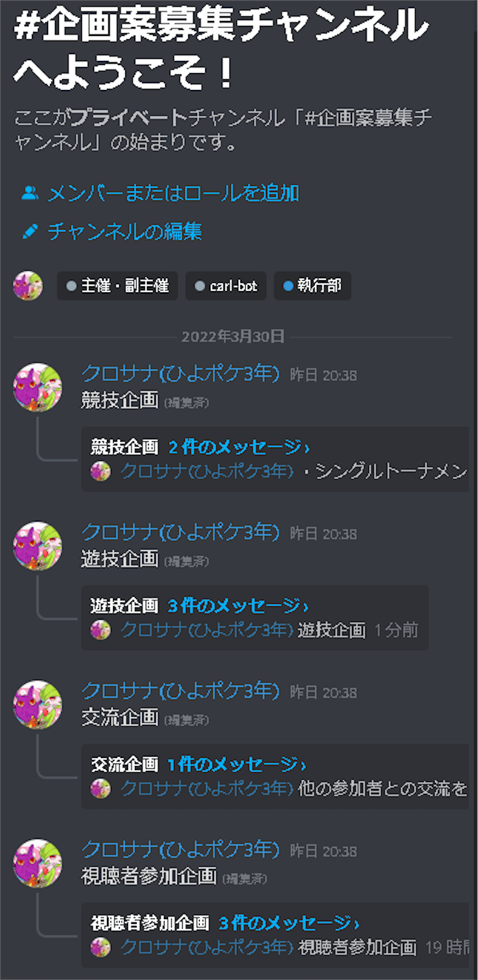478x980 pixels.
Task: Click the pencil edit channel icon
Action: (29, 232)
